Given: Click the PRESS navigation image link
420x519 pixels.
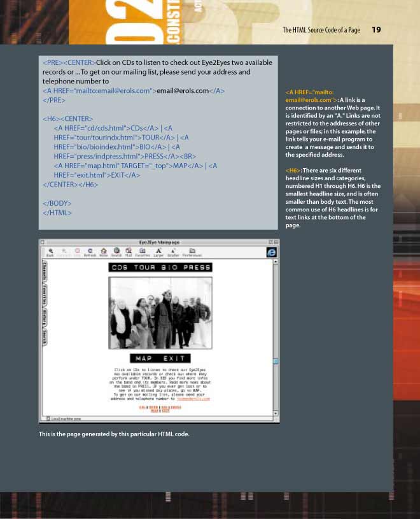Looking at the screenshot, I should coord(197,267).
